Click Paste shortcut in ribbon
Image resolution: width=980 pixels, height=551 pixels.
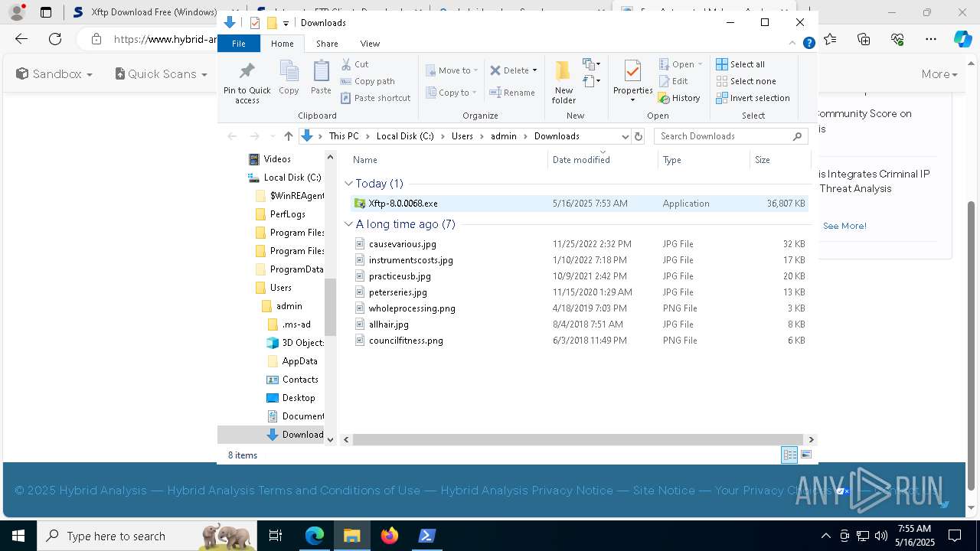(376, 98)
